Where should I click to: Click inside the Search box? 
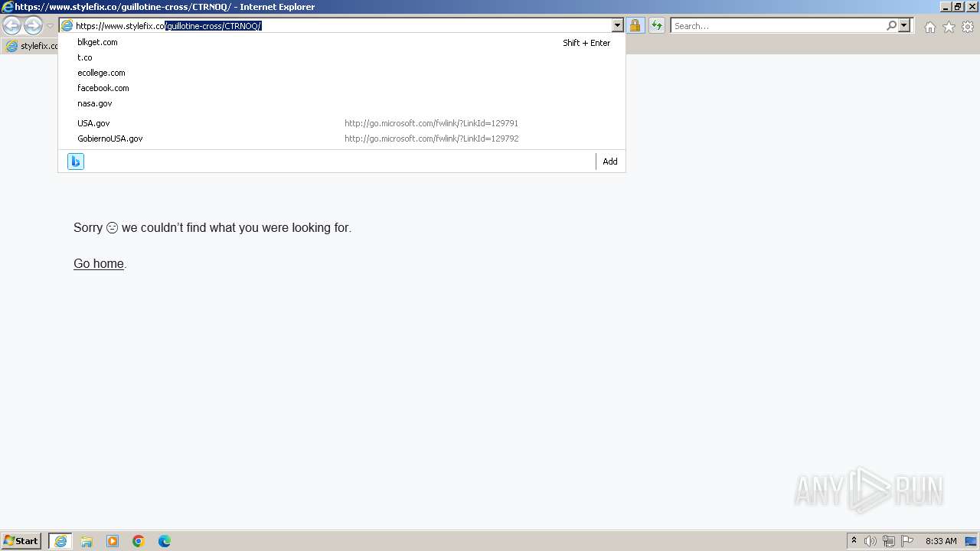[x=778, y=25]
